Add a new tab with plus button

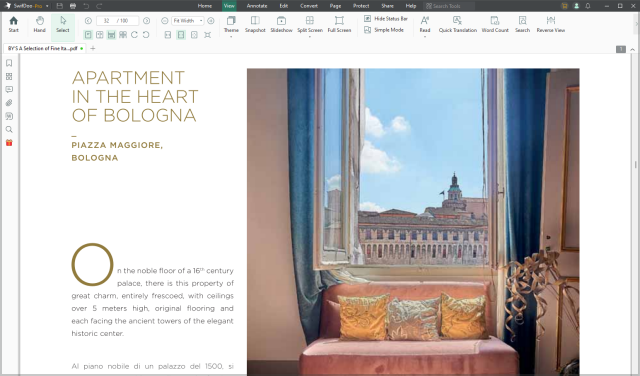93,48
